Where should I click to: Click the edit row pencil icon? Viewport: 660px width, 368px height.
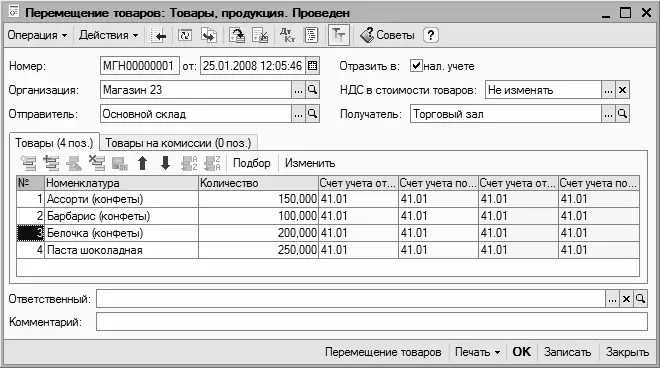(74, 163)
